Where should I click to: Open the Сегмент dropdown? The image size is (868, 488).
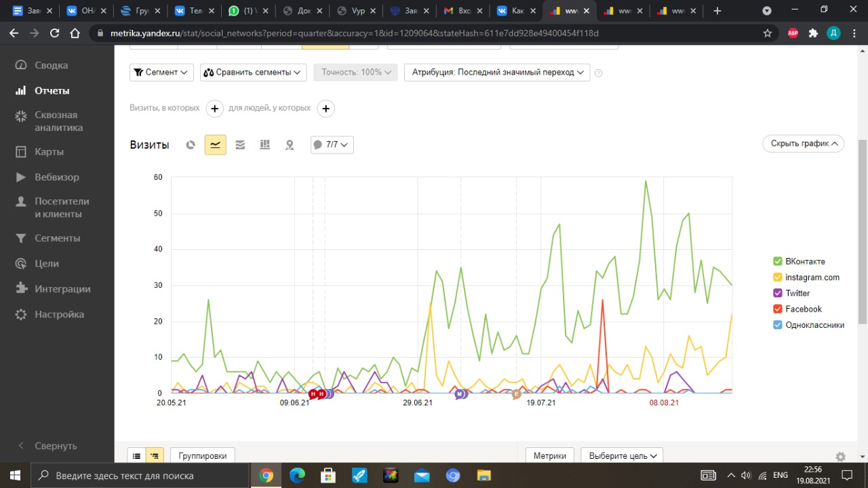coord(161,73)
